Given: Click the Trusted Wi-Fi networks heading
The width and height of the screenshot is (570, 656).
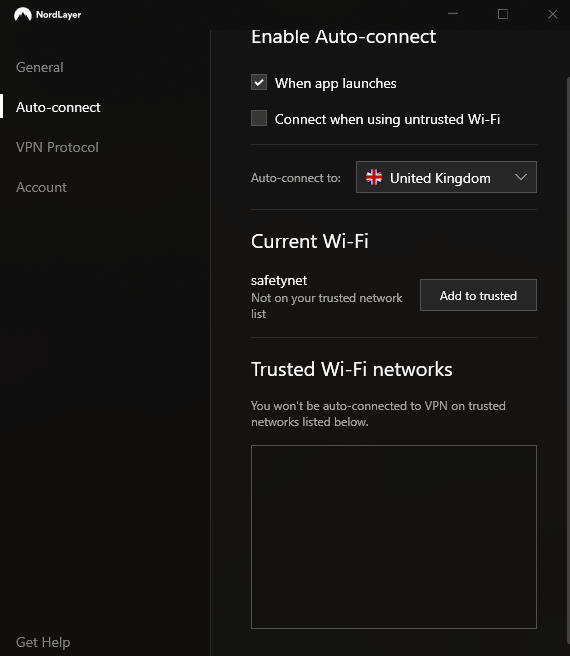Looking at the screenshot, I should tap(352, 369).
